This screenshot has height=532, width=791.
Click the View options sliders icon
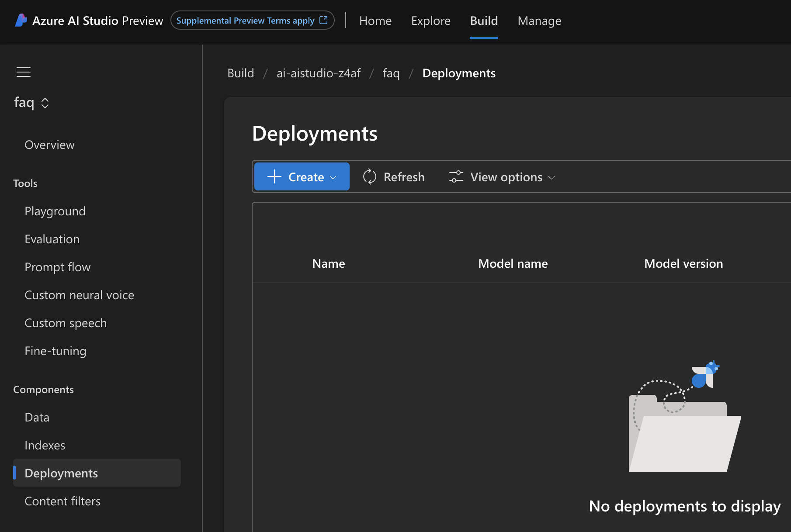click(x=456, y=176)
